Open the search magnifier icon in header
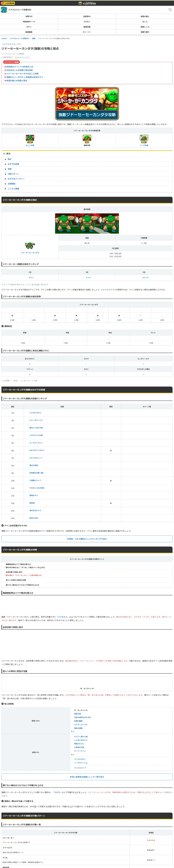Screen dimensions: 174x868 click(x=170, y=10)
